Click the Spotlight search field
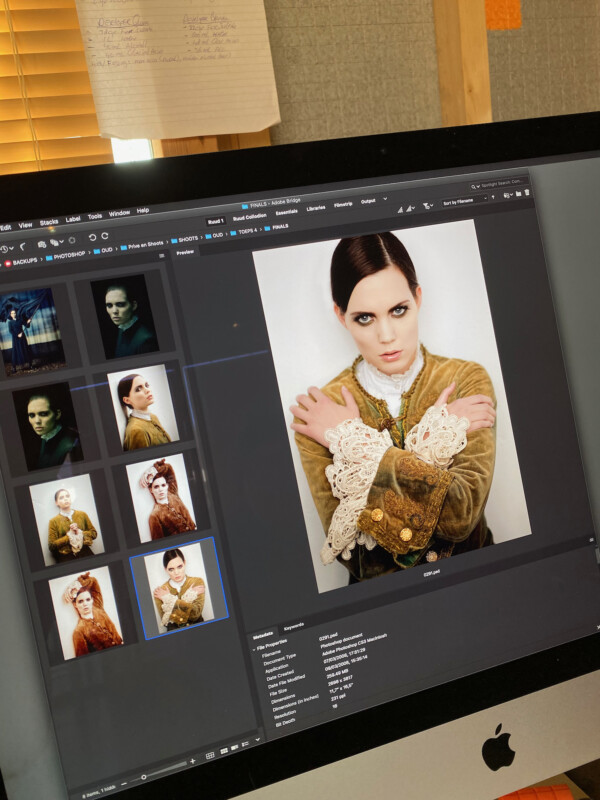This screenshot has width=600, height=800. (497, 184)
